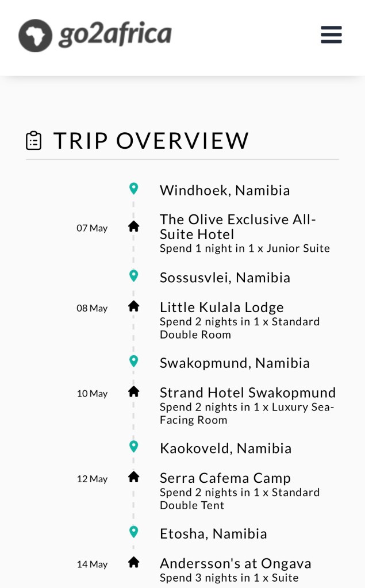Viewport: 365px width, 588px height.
Task: Click the Kaokoveld location pin icon
Action: coord(134,446)
